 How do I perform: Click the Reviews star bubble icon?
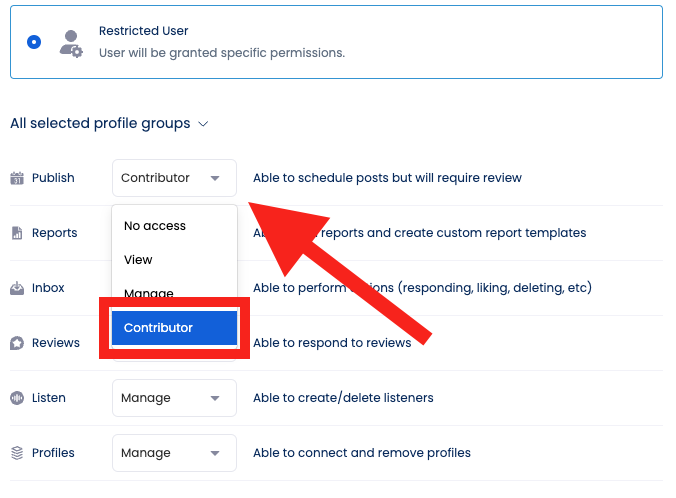[17, 343]
